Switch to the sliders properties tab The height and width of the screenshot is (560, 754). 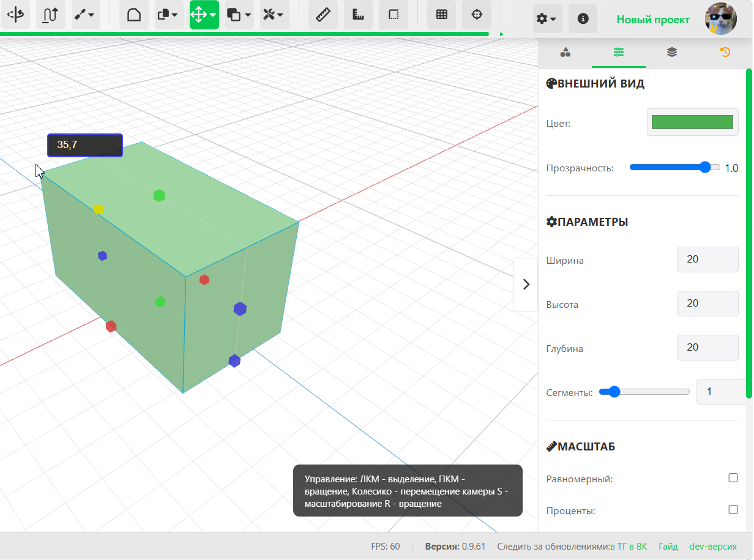619,52
